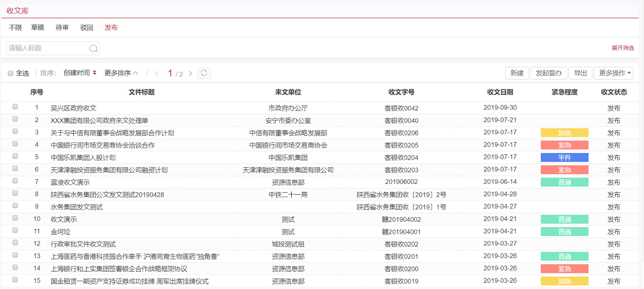Viewport: 644px width, 289px height.
Task: Expand filters via 展开筛选
Action: pyautogui.click(x=622, y=48)
